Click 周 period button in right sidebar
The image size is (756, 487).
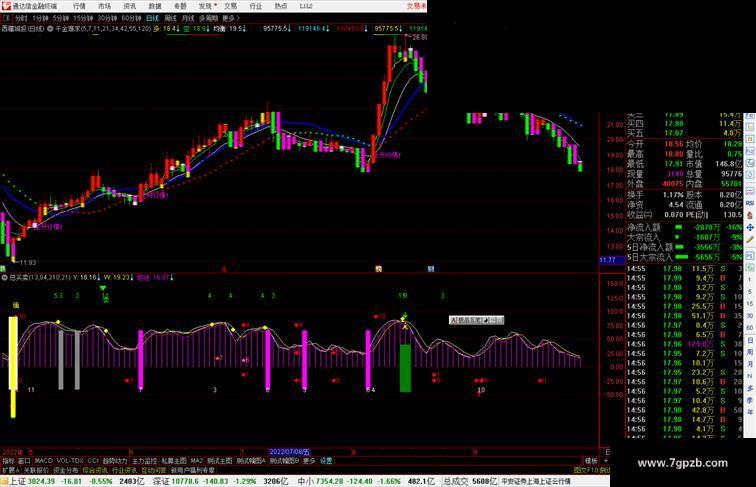pyautogui.click(x=750, y=352)
